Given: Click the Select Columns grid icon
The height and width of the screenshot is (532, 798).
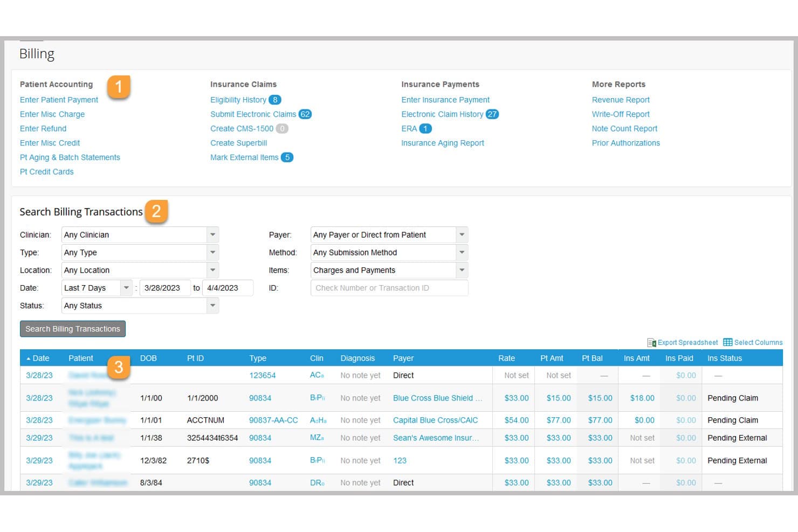Looking at the screenshot, I should point(727,342).
